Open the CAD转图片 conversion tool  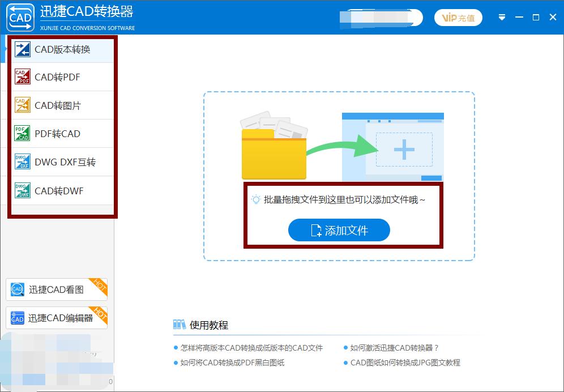coord(23,105)
